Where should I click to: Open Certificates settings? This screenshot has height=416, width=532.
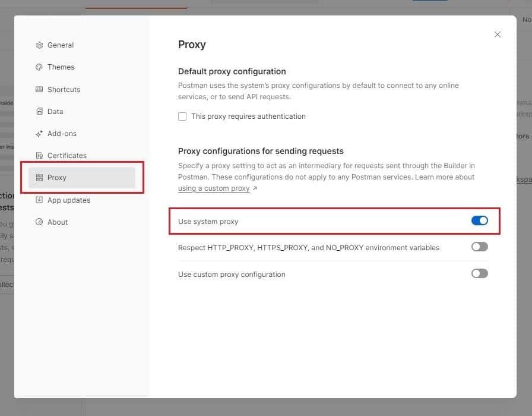67,156
